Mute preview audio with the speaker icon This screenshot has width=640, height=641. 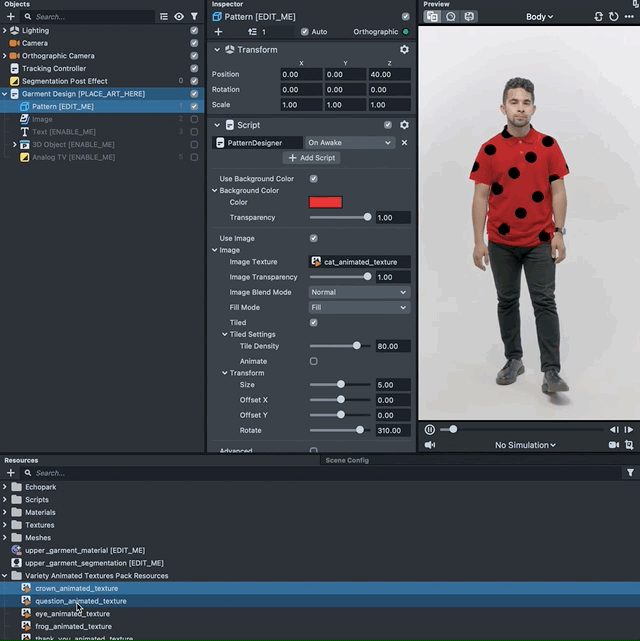pos(430,445)
